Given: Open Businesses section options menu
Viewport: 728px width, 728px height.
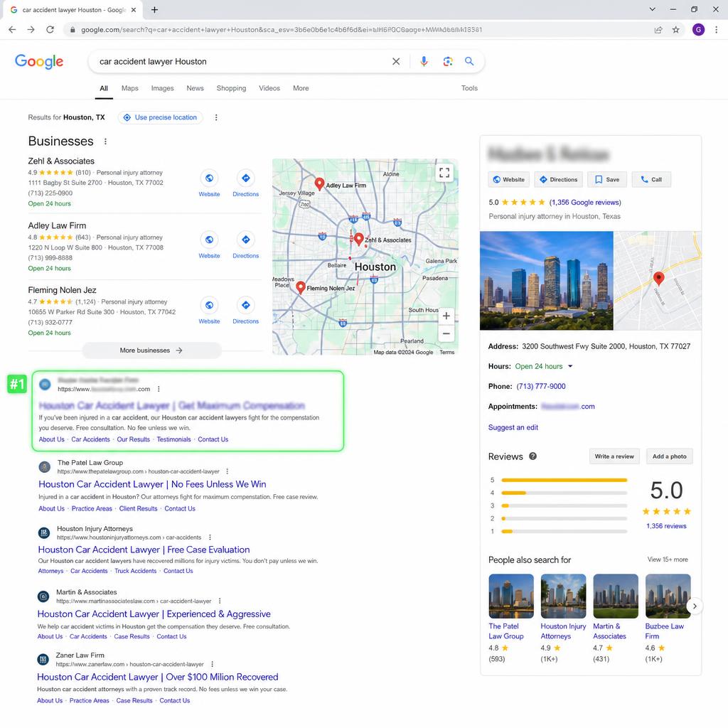Looking at the screenshot, I should pos(105,141).
